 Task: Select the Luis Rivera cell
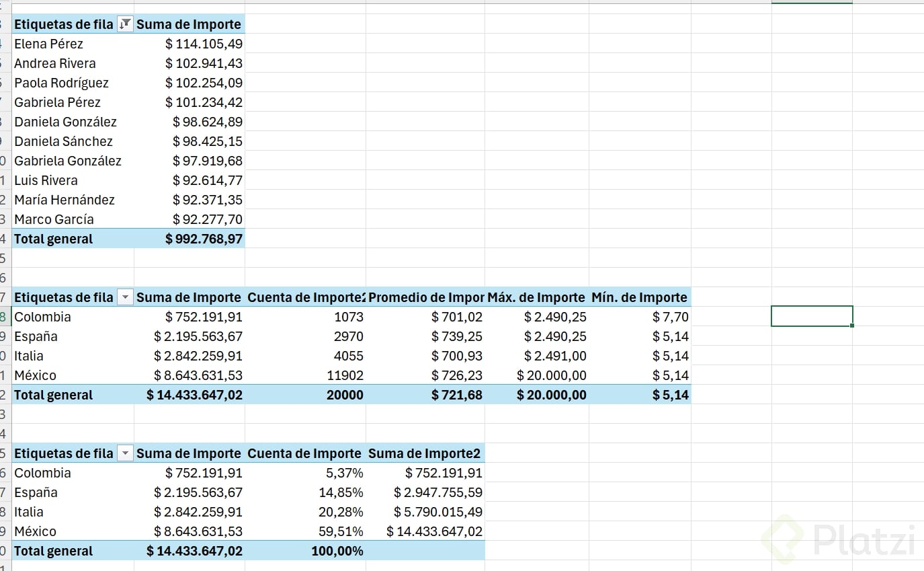46,180
